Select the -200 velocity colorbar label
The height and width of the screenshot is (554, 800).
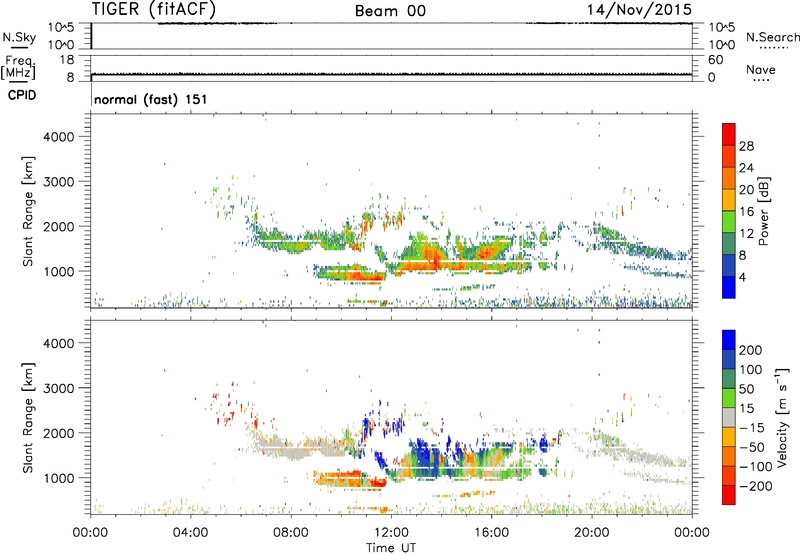tap(755, 486)
